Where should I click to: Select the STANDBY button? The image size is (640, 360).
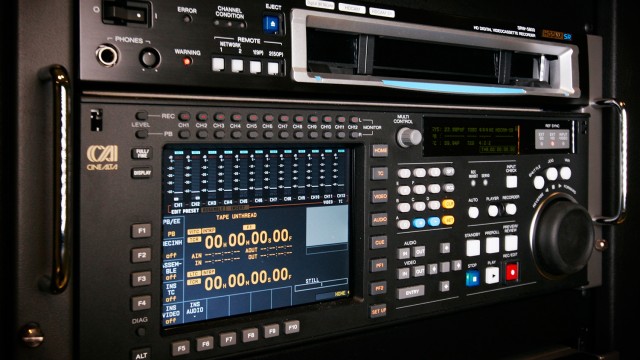(x=473, y=248)
